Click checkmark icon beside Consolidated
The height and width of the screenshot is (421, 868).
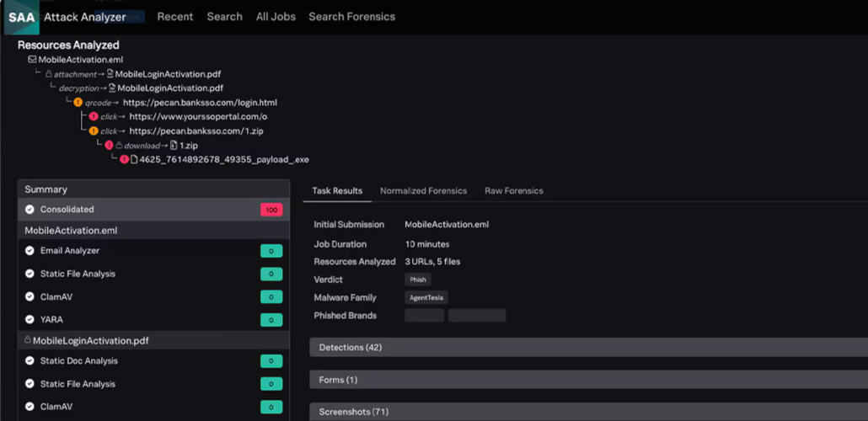point(29,210)
